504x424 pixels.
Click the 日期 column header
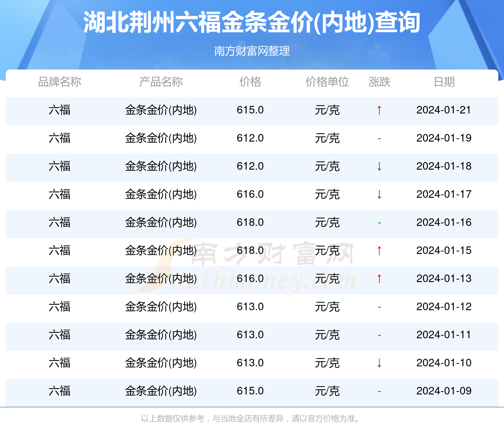[444, 82]
